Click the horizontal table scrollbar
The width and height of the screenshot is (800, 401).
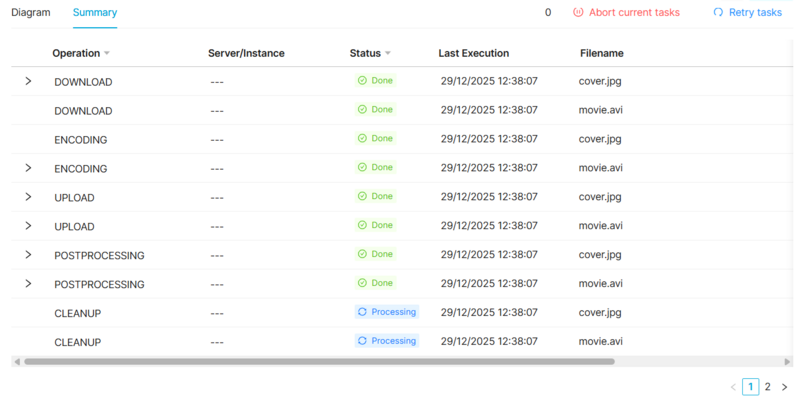(320, 361)
